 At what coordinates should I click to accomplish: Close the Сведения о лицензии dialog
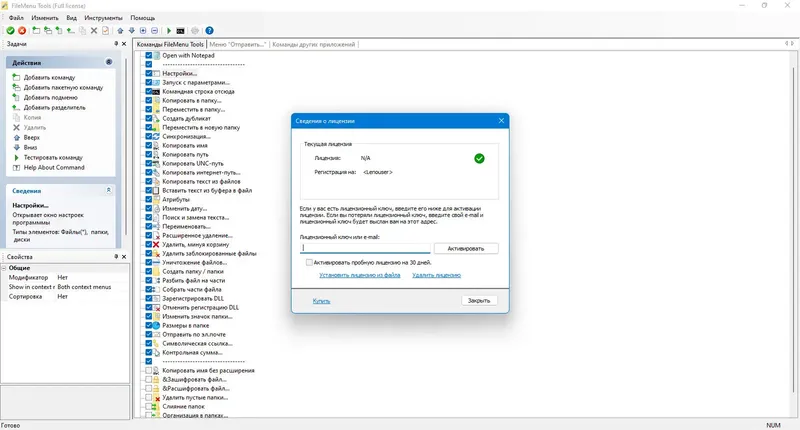pyautogui.click(x=501, y=121)
